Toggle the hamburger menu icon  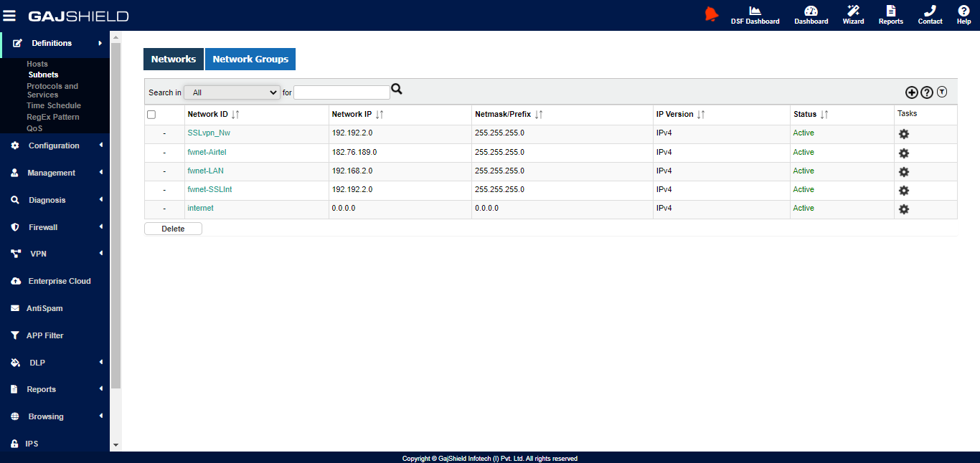tap(9, 15)
